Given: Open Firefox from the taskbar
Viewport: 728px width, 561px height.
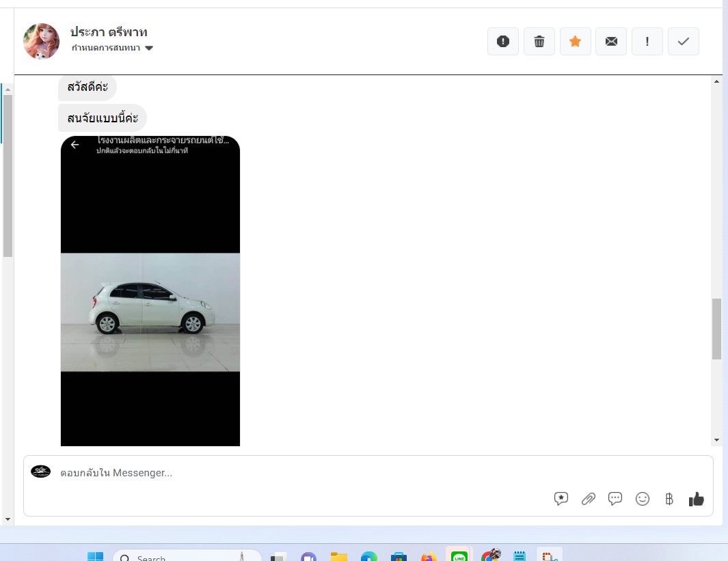Looking at the screenshot, I should tap(429, 556).
